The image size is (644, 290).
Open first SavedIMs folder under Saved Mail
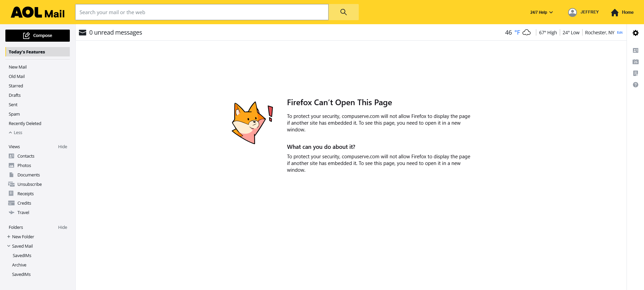click(22, 255)
